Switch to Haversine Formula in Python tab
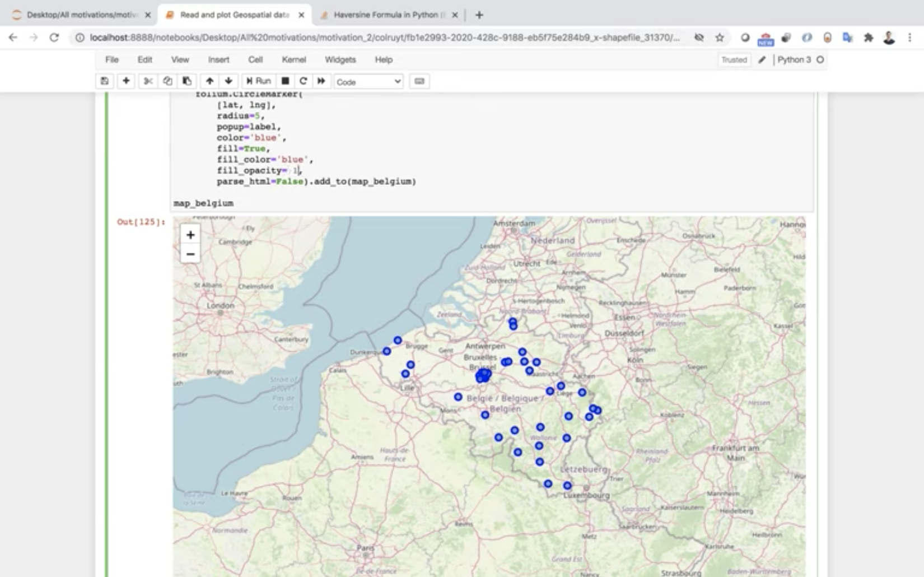Screen dimensions: 924x577 pyautogui.click(x=386, y=15)
